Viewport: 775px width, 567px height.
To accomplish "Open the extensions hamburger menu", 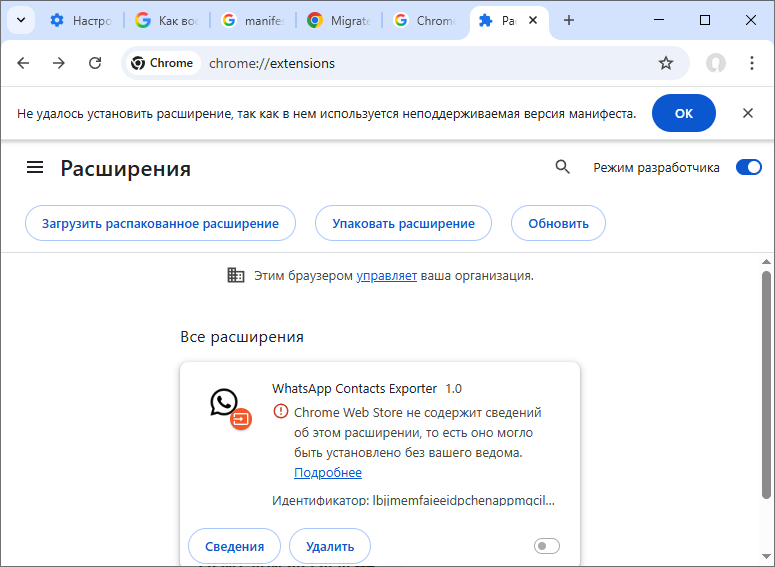I will [x=35, y=168].
